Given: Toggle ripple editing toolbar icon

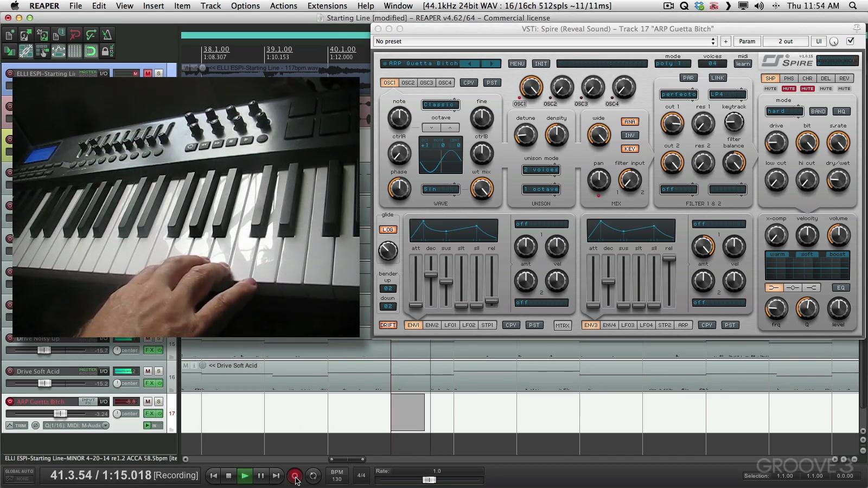Looking at the screenshot, I should click(x=42, y=52).
